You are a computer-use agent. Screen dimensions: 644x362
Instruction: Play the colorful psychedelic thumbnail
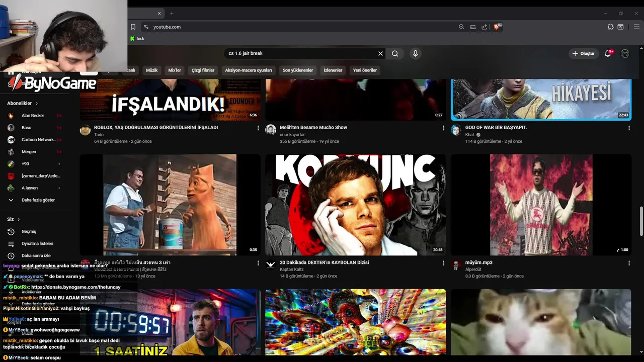click(356, 322)
